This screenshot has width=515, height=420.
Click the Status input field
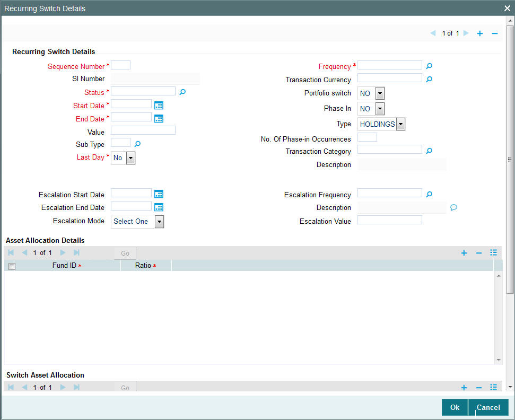tap(143, 91)
